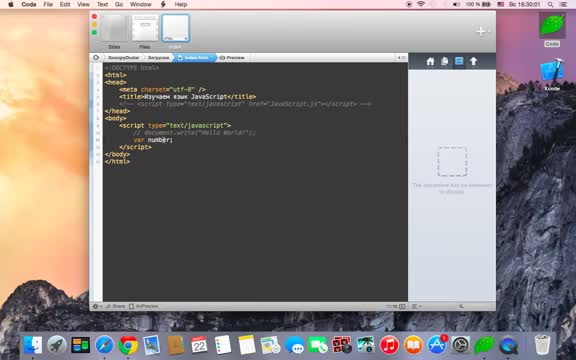
Task: Open the Sites tab thumbnail
Action: click(x=114, y=28)
